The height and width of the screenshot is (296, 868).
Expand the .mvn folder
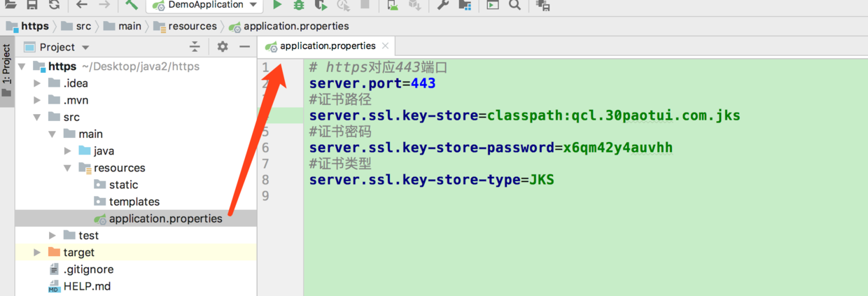38,100
